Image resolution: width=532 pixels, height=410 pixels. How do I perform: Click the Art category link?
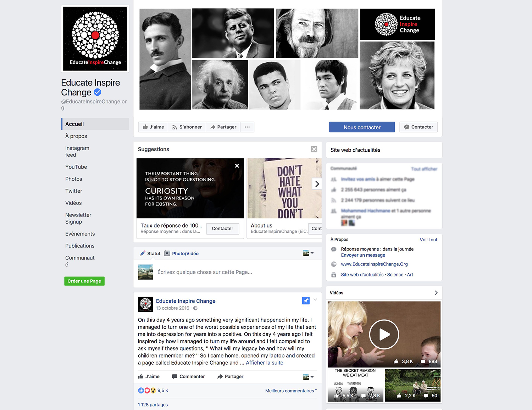(x=410, y=275)
